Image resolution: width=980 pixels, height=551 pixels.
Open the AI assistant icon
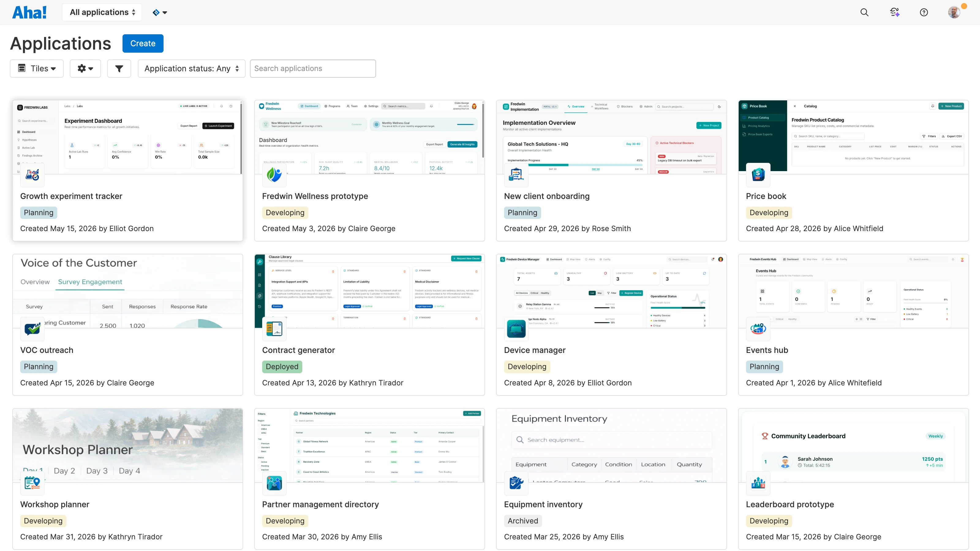(895, 12)
